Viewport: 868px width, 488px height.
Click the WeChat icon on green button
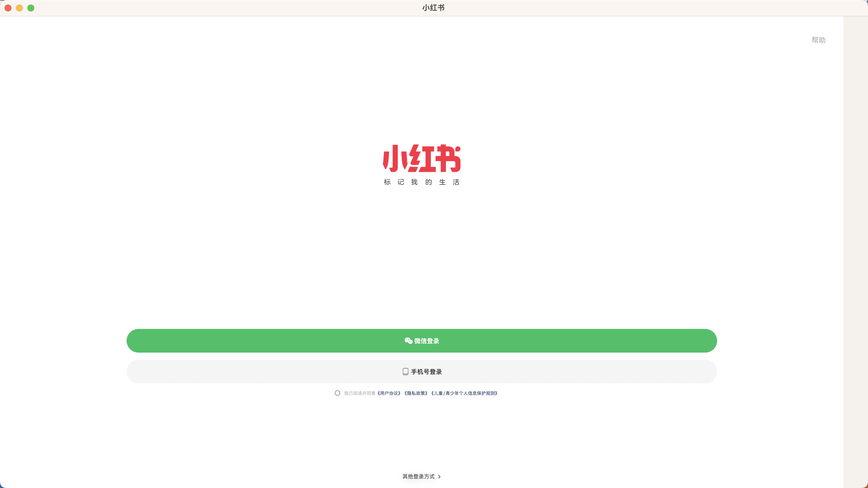(x=408, y=341)
